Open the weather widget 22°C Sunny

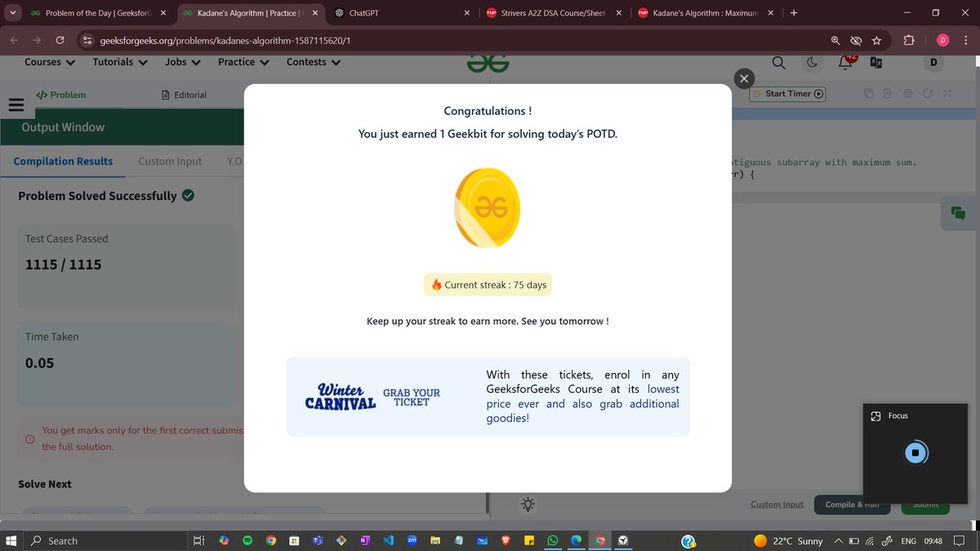click(788, 540)
